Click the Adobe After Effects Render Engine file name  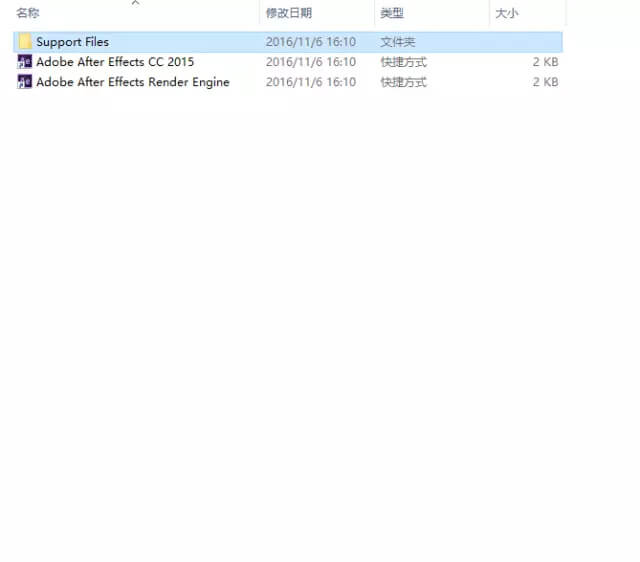[x=133, y=82]
